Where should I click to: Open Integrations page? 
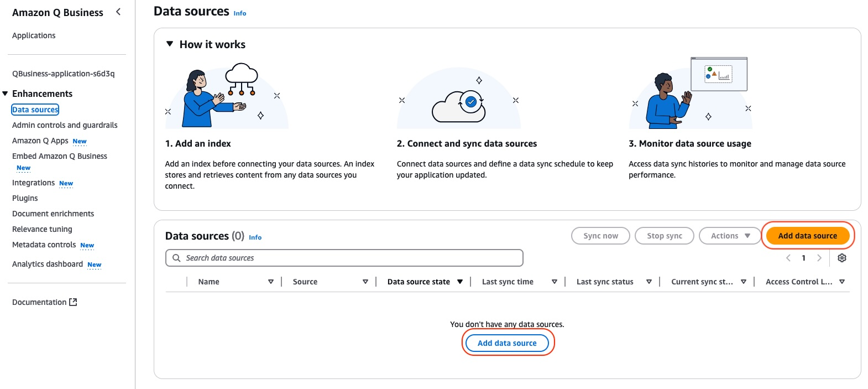pyautogui.click(x=33, y=183)
